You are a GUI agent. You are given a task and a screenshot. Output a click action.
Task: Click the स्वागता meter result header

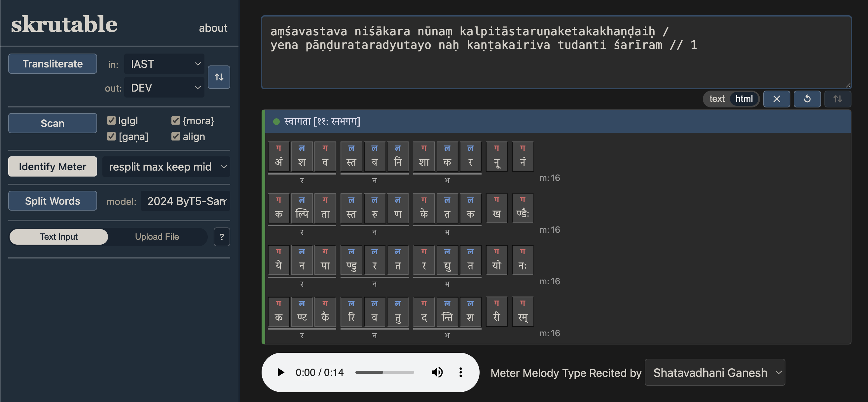[558, 121]
